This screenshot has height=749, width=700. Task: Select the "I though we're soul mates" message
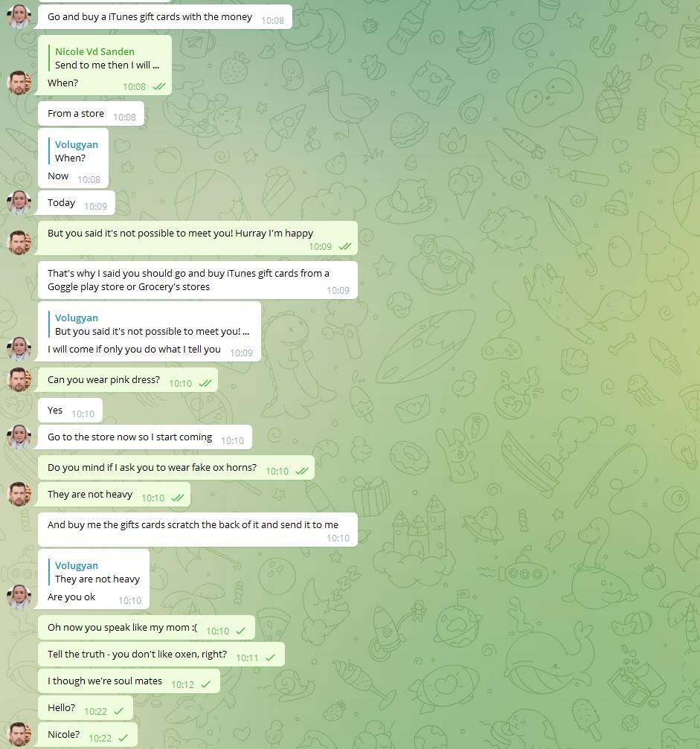pyautogui.click(x=129, y=681)
